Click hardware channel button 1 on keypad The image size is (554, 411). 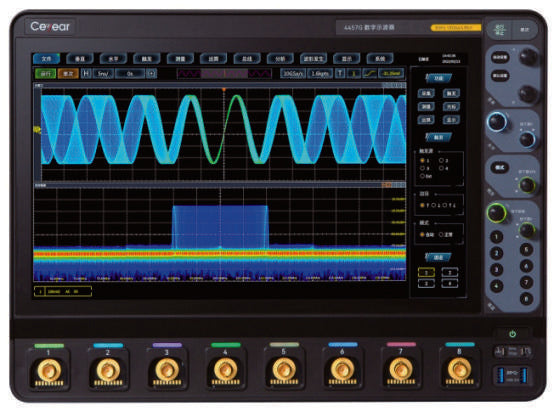(496, 237)
